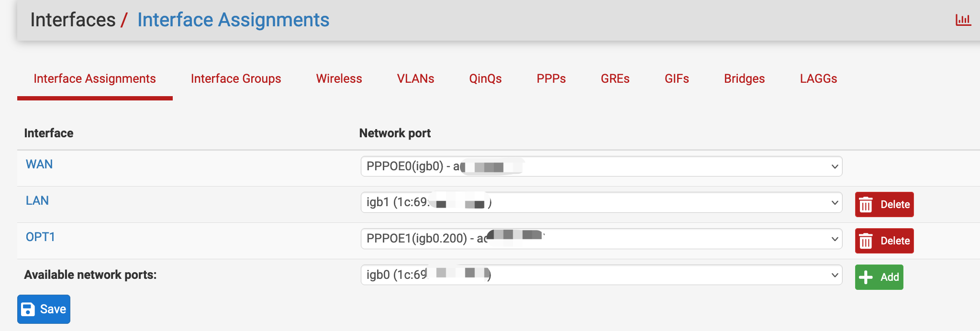Open the WAN interface link

click(x=39, y=165)
